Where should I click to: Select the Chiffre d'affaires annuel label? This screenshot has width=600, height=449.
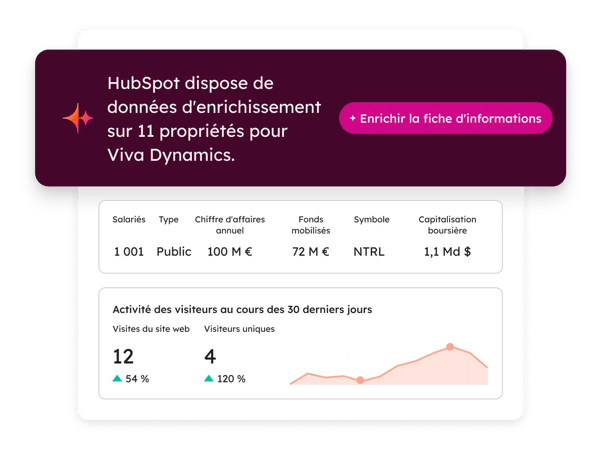coord(230,225)
